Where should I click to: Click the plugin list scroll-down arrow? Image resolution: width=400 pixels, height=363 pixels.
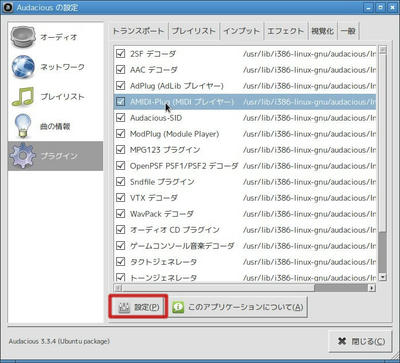[x=383, y=277]
